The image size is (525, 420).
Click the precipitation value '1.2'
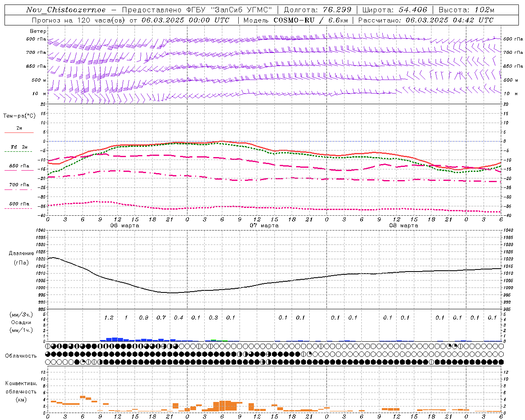(109, 318)
